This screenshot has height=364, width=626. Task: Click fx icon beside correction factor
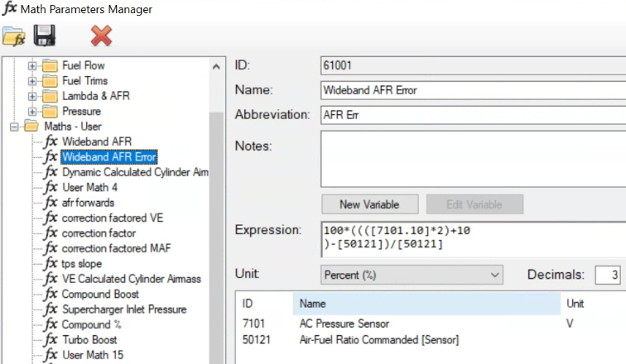pos(51,233)
